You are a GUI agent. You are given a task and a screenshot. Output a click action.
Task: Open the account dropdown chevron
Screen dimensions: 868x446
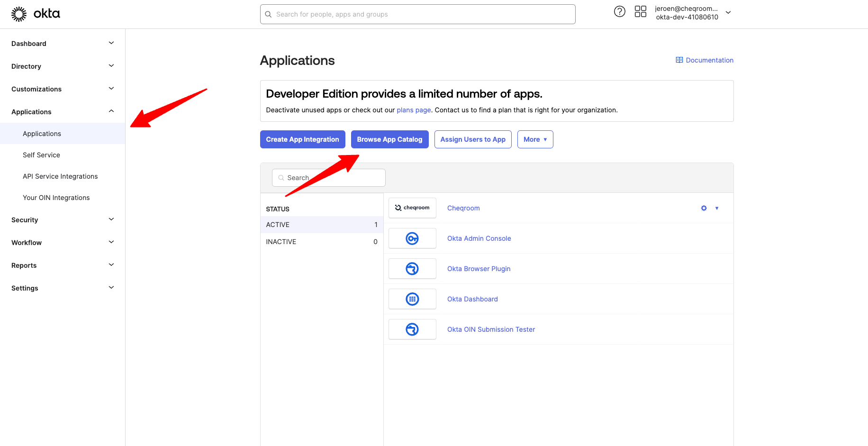(728, 13)
